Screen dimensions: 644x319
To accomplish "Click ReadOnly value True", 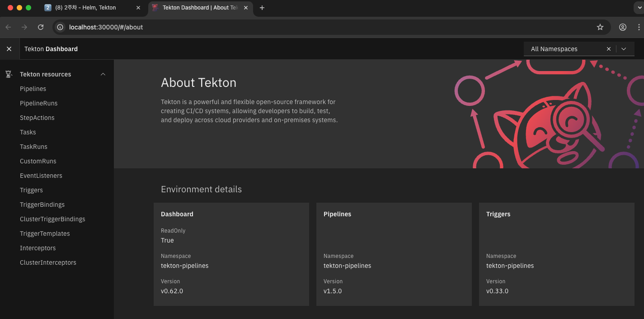I will [x=167, y=240].
